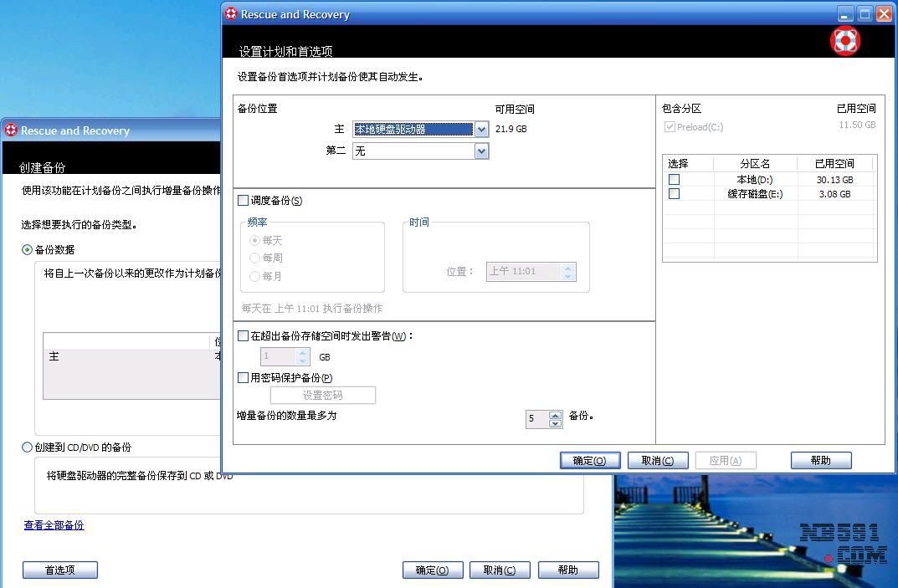Click the 首选项 preferences button
The height and width of the screenshot is (588, 898).
tap(59, 570)
